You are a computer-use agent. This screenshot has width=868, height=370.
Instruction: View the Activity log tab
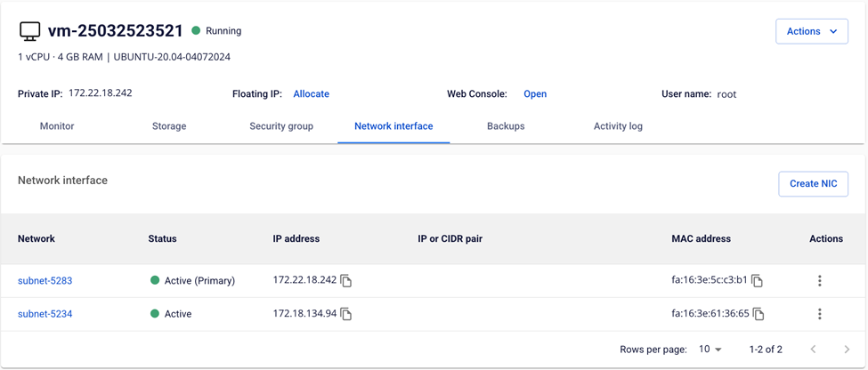point(618,126)
